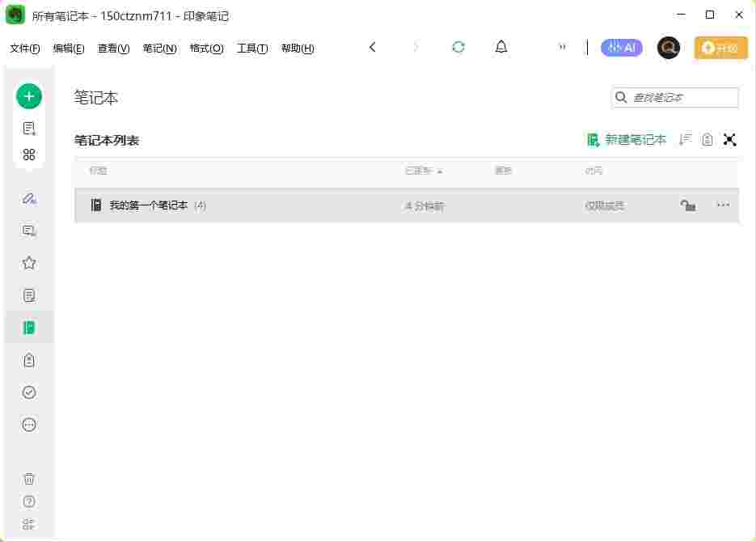Open notifications via the bell icon

coord(501,47)
